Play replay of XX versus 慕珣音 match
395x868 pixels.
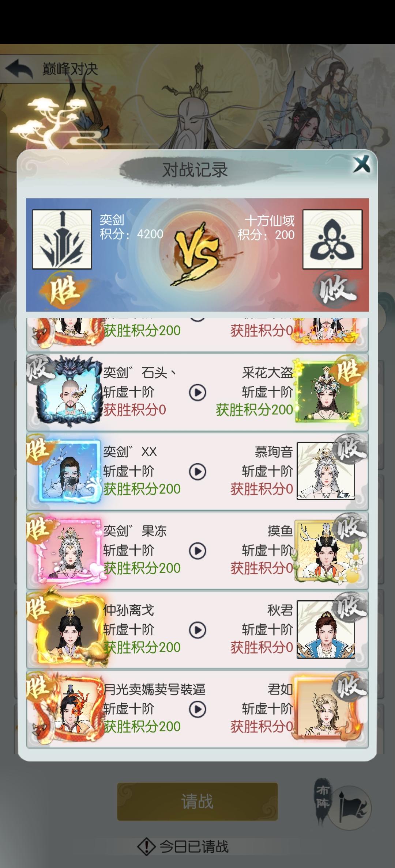pyautogui.click(x=197, y=472)
